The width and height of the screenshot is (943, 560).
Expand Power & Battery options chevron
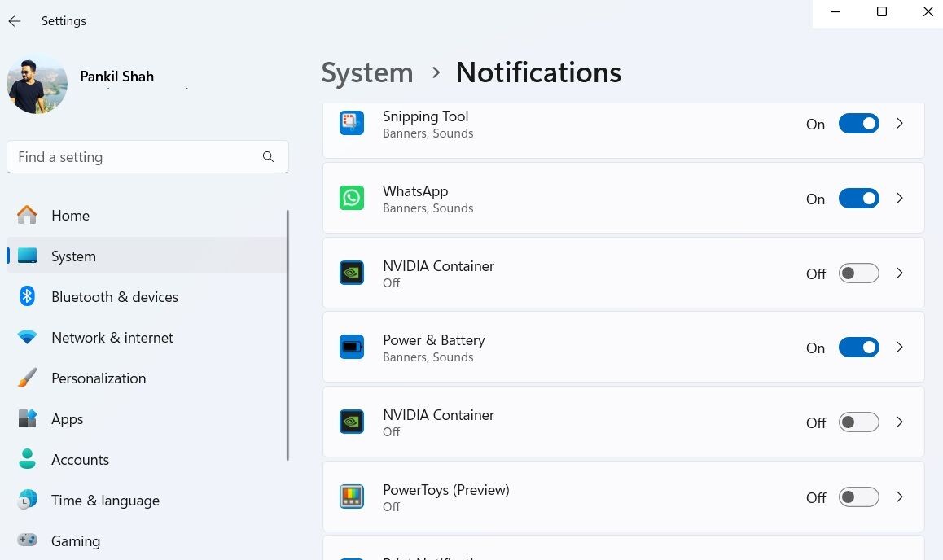pyautogui.click(x=900, y=348)
